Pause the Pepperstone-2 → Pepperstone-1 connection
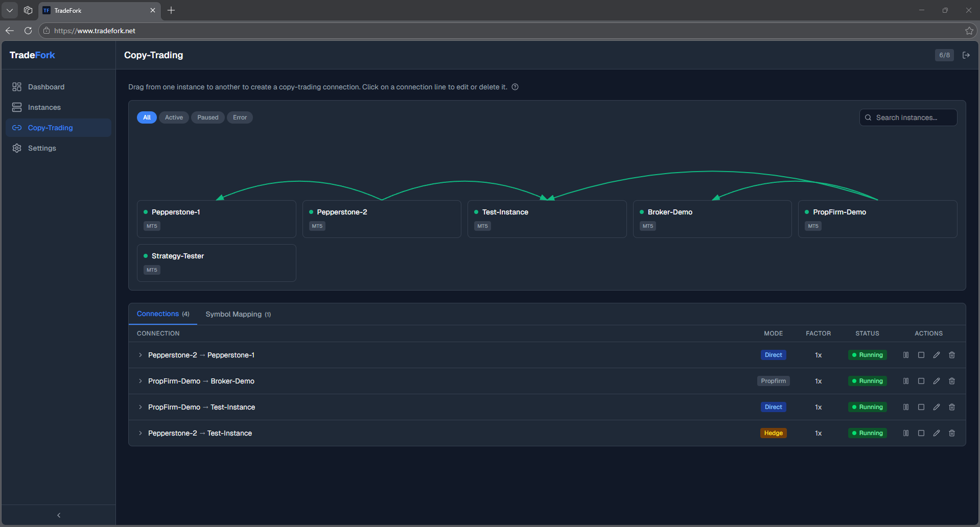The height and width of the screenshot is (527, 980). pyautogui.click(x=906, y=355)
